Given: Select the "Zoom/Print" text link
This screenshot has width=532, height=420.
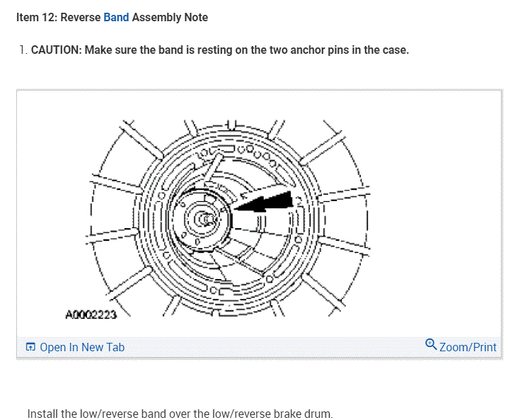Looking at the screenshot, I should 468,347.
